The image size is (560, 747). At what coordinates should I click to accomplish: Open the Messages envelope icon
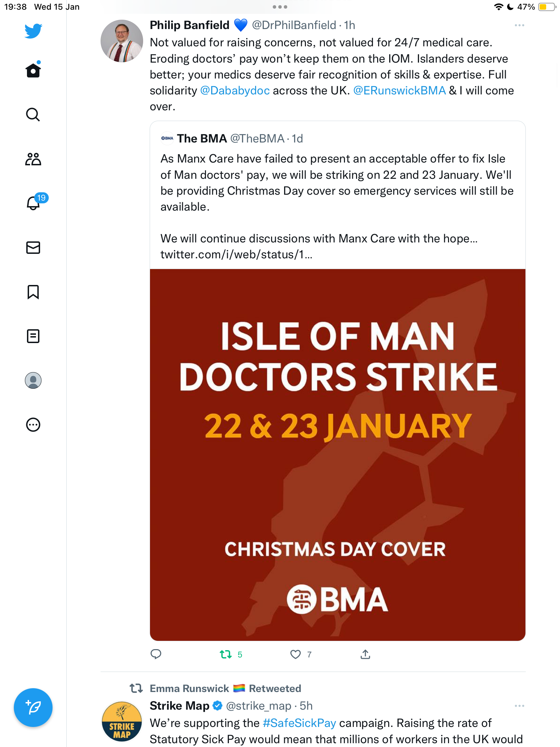33,248
